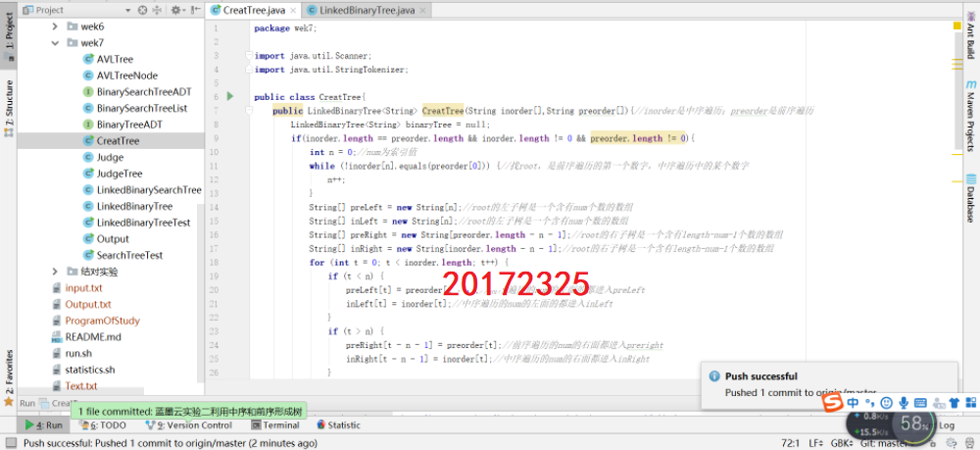Open input.txt file
Viewport: 980px width, 450px height.
[83, 288]
